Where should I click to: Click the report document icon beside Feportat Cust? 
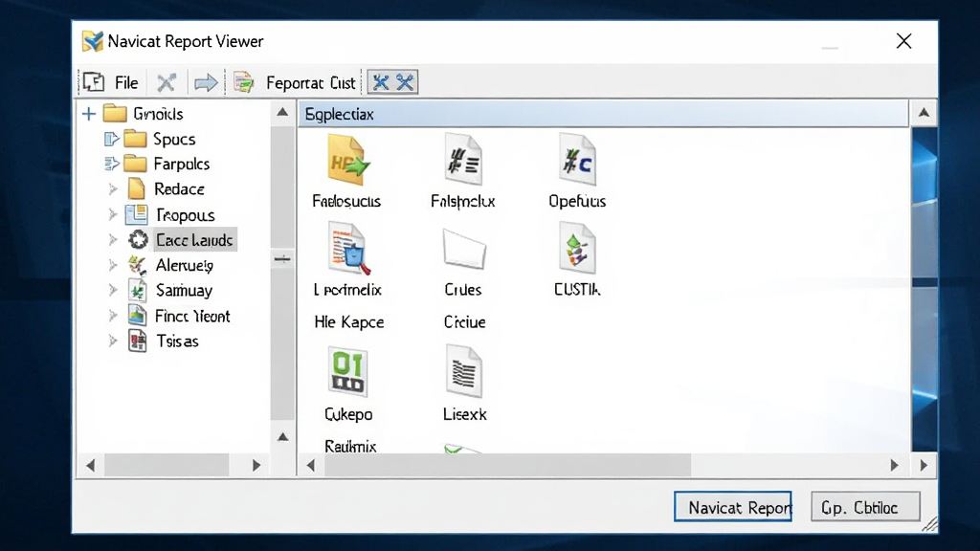tap(243, 82)
